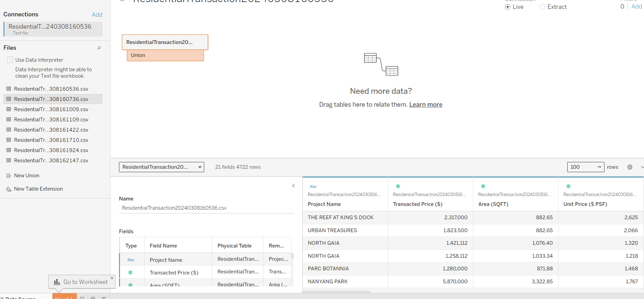This screenshot has height=299, width=644.
Task: Click the New Table Extension icon
Action: tap(9, 189)
